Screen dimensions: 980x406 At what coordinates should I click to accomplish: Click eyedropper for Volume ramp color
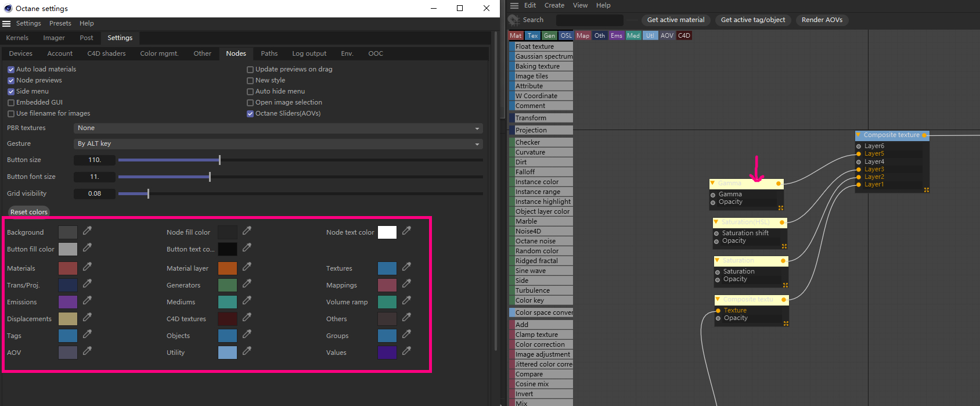coord(406,301)
